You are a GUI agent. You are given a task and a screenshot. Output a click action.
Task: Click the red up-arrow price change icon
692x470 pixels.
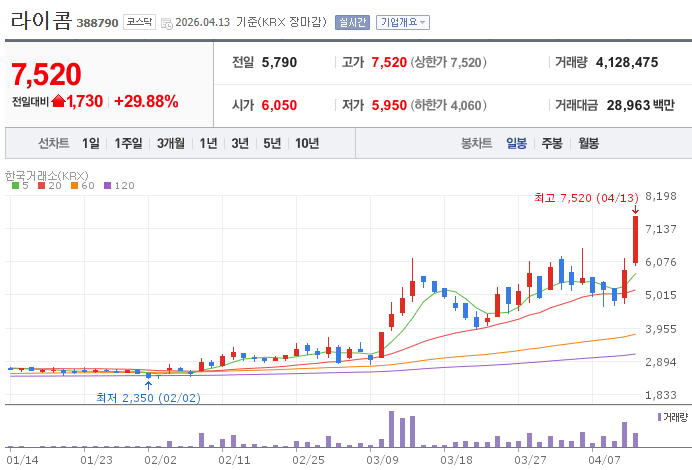(58, 101)
